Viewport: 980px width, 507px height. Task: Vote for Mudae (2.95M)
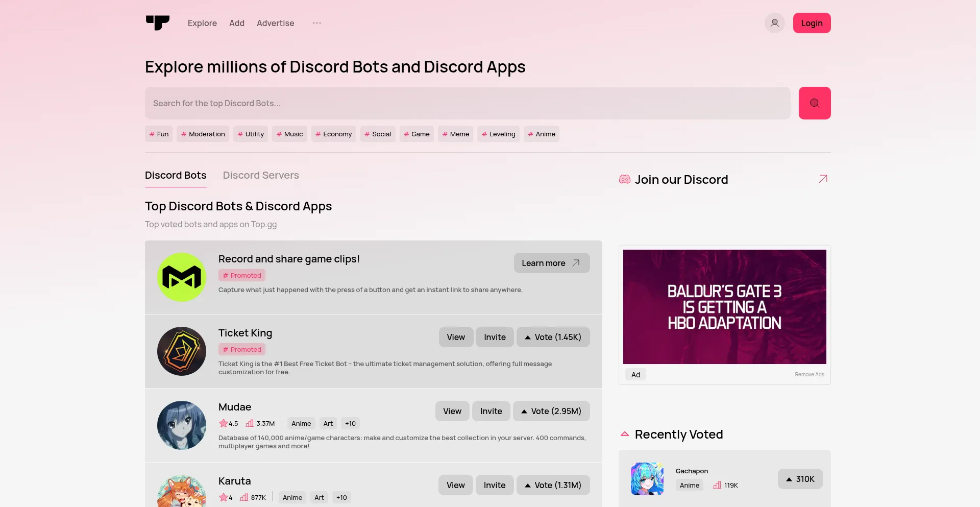[551, 411]
